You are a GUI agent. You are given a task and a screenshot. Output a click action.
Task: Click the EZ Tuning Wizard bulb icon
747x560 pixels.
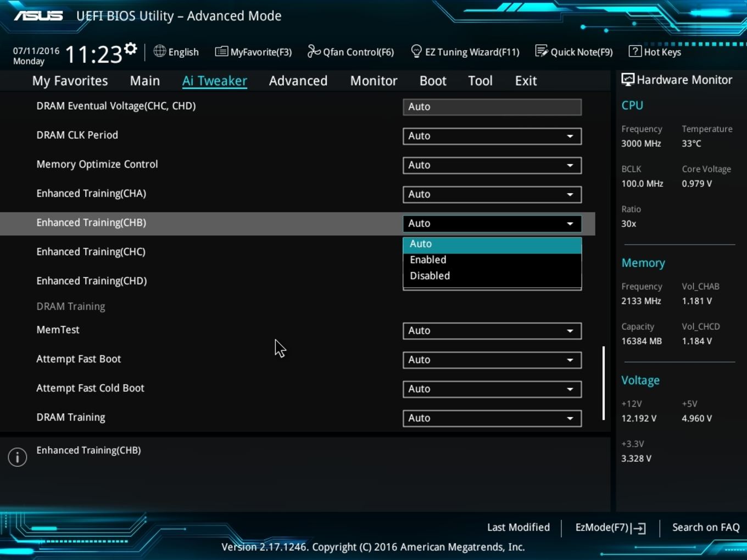click(416, 52)
